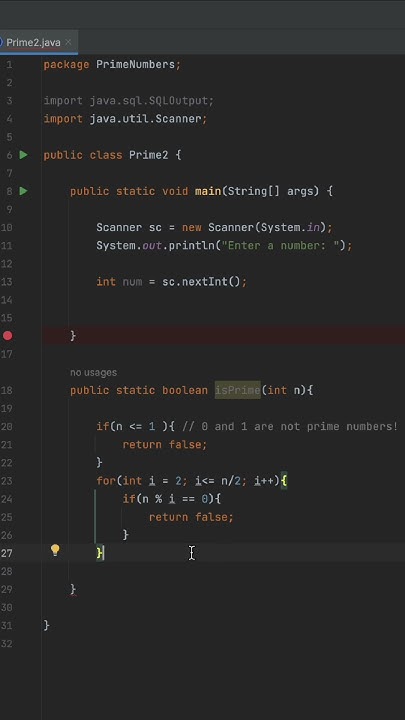Click the for loop header on line 23
405x720 pixels.
[x=191, y=481]
